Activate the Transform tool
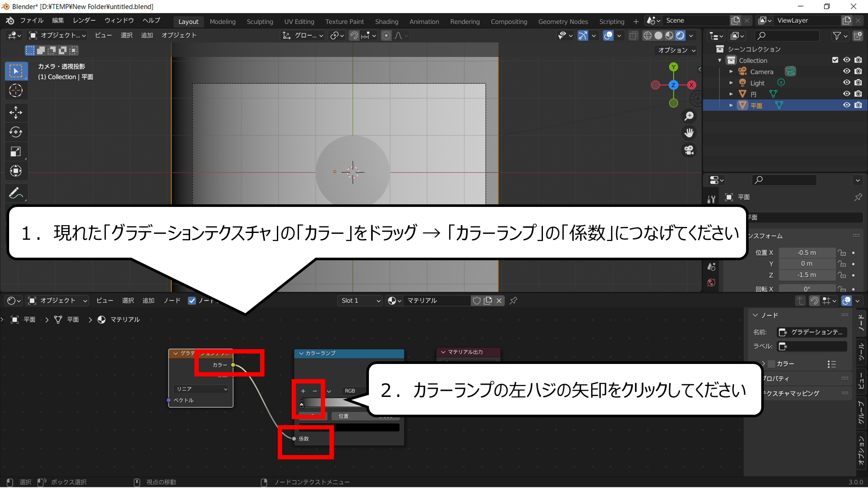 tap(16, 171)
